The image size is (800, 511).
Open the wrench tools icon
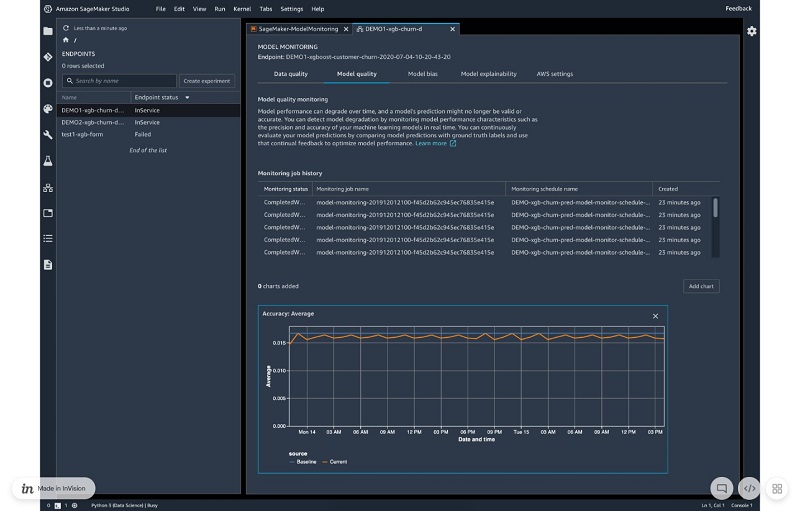48,135
